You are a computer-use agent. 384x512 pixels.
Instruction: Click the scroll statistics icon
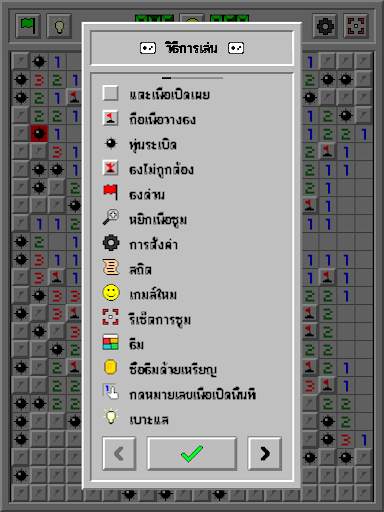pyautogui.click(x=110, y=268)
